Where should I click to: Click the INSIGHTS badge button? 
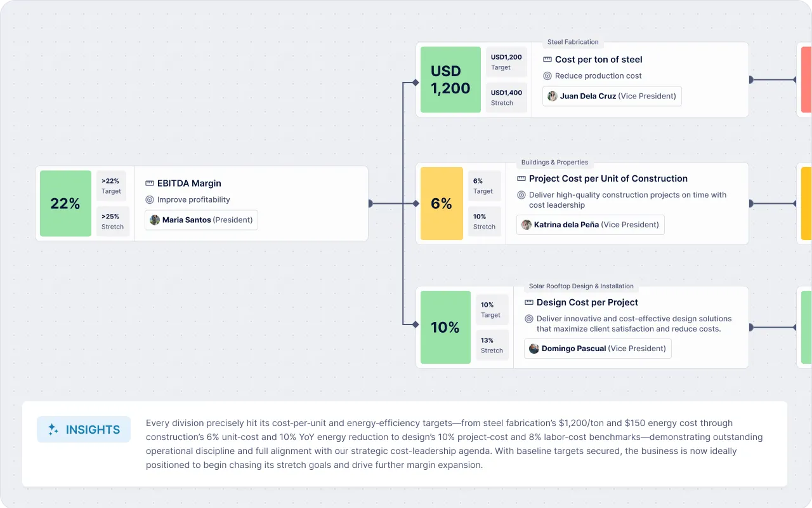pyautogui.click(x=84, y=429)
